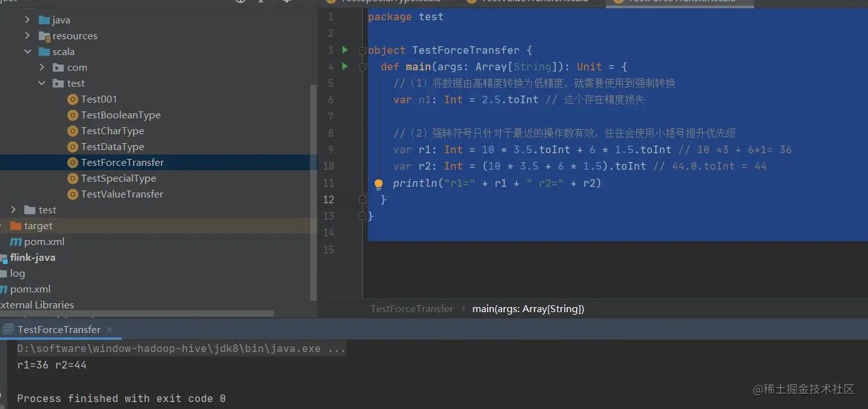Viewport: 868px width, 409px height.
Task: Click the r1=36 r2=44 console output
Action: (x=52, y=365)
